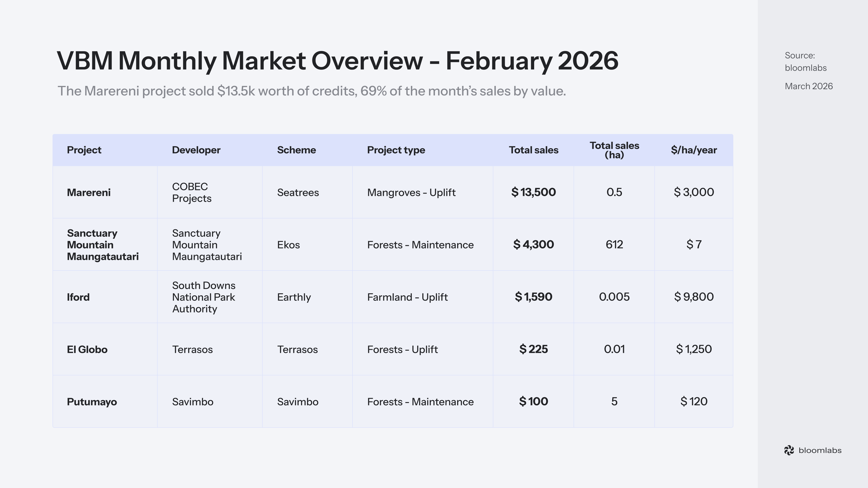
Task: Select the Putumayo project name
Action: (x=92, y=402)
